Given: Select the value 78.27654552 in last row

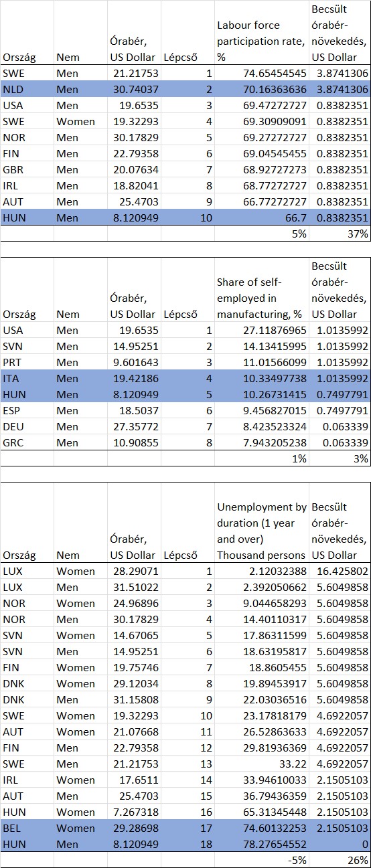Looking at the screenshot, I should point(262,844).
